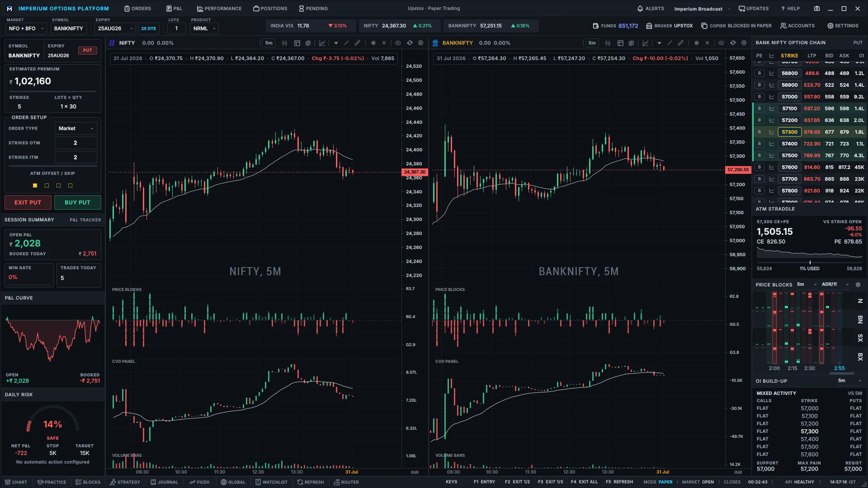Select the line drawing tool in NIFTY chart

coord(346,43)
